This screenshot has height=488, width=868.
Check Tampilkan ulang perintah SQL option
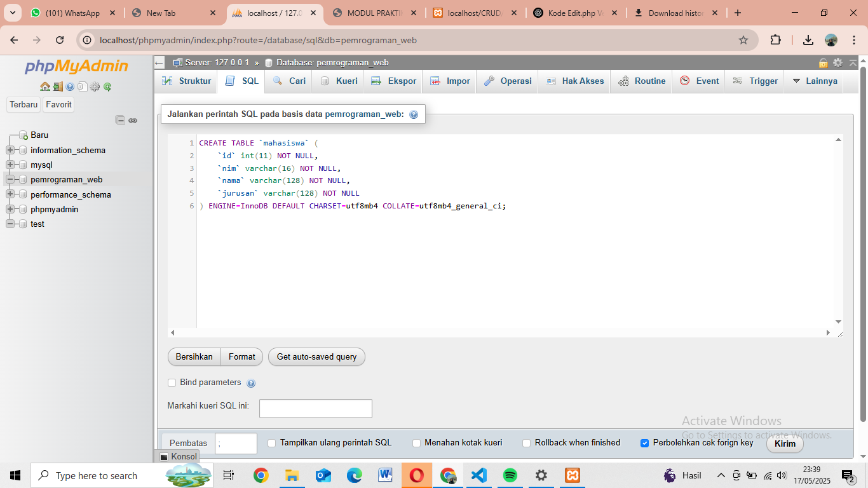[x=272, y=443]
